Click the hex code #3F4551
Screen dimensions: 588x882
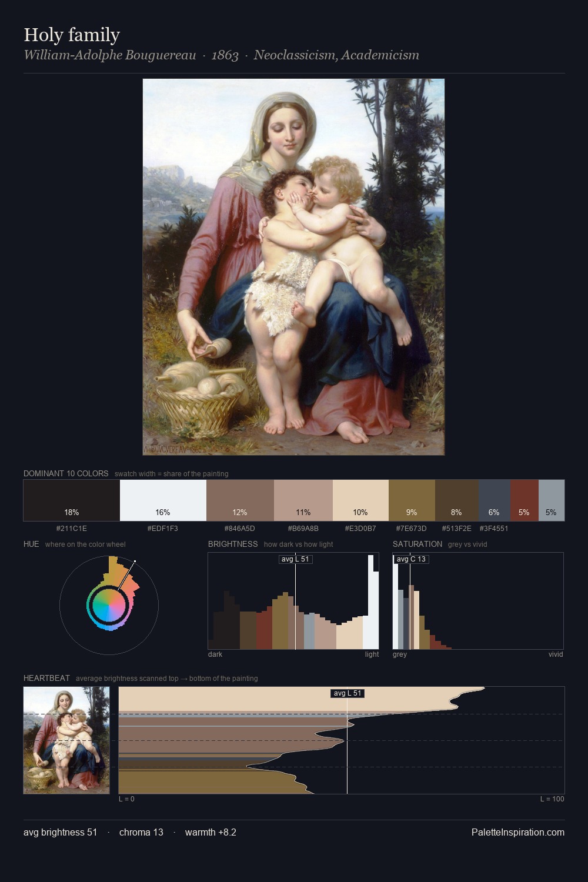coord(494,529)
